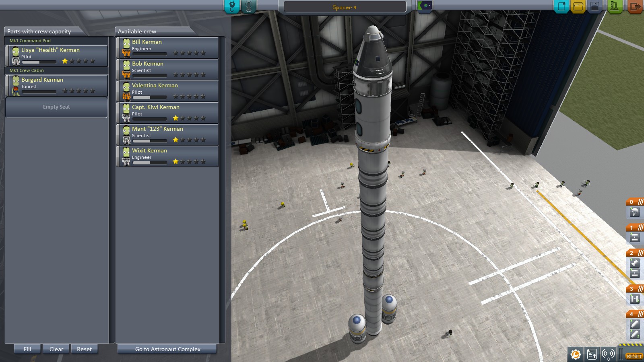
Task: Click Bob Kerman's portrait icon
Action: (x=126, y=70)
